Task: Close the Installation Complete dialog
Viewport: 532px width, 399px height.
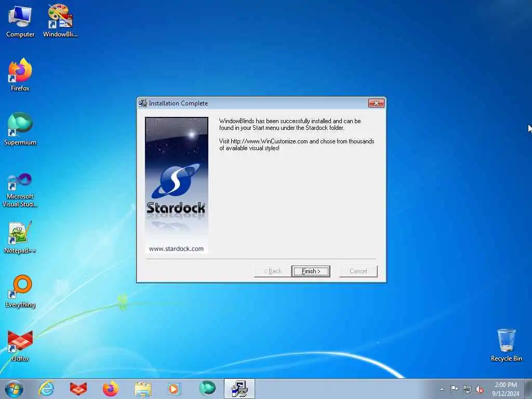Action: (376, 103)
